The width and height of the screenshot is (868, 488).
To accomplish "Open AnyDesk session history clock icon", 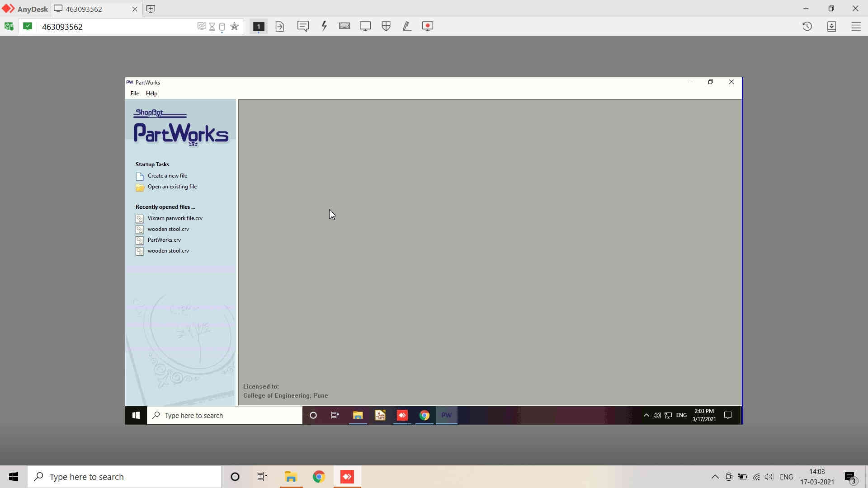I will (x=807, y=26).
